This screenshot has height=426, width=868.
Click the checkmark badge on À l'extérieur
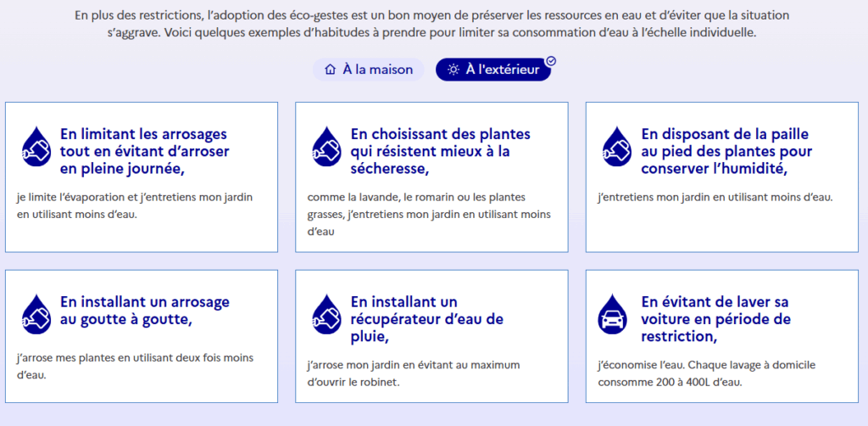pos(551,61)
